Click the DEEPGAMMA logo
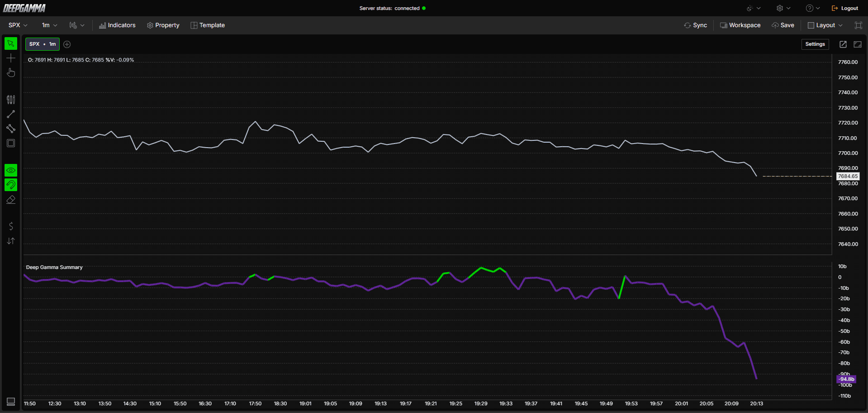Image resolution: width=868 pixels, height=413 pixels. 24,8
